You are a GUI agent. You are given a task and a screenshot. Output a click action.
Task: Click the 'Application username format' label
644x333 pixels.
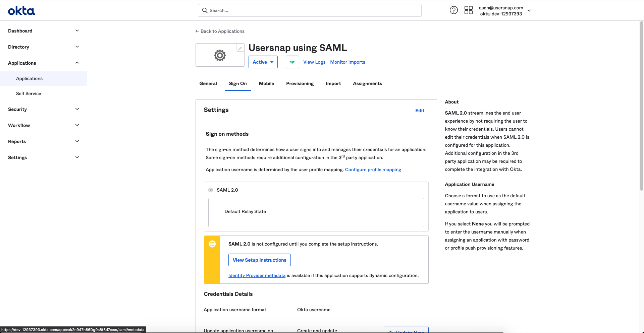pos(235,310)
